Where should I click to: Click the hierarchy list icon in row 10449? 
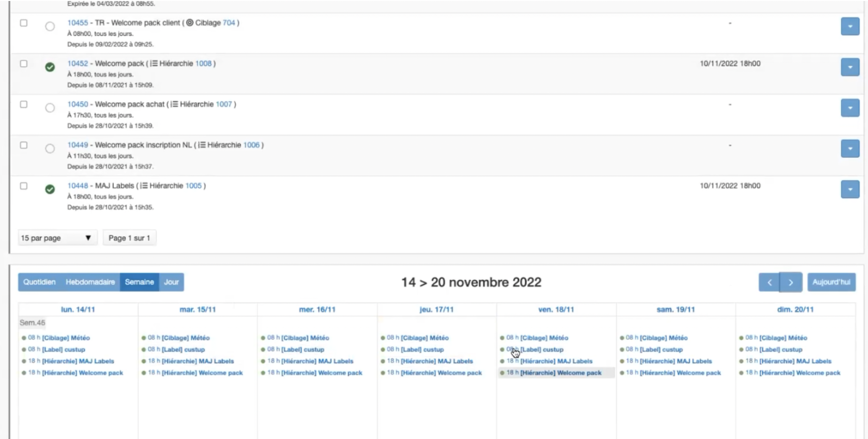pos(202,145)
